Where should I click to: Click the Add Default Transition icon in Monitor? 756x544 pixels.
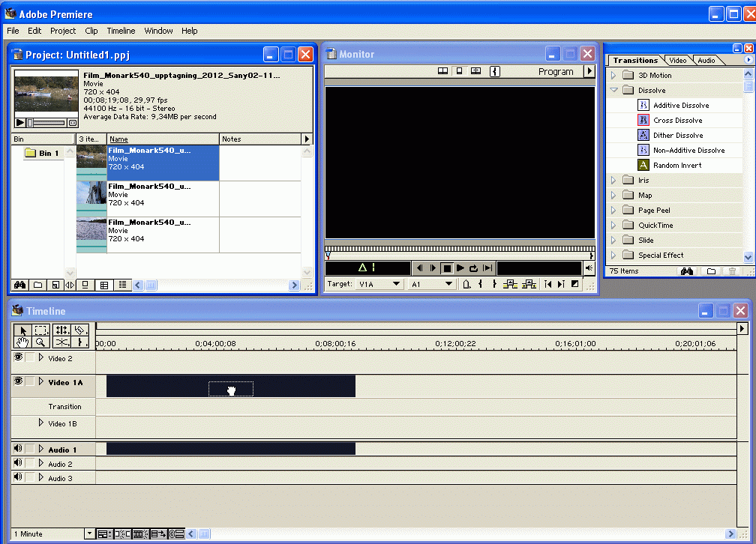click(x=574, y=284)
